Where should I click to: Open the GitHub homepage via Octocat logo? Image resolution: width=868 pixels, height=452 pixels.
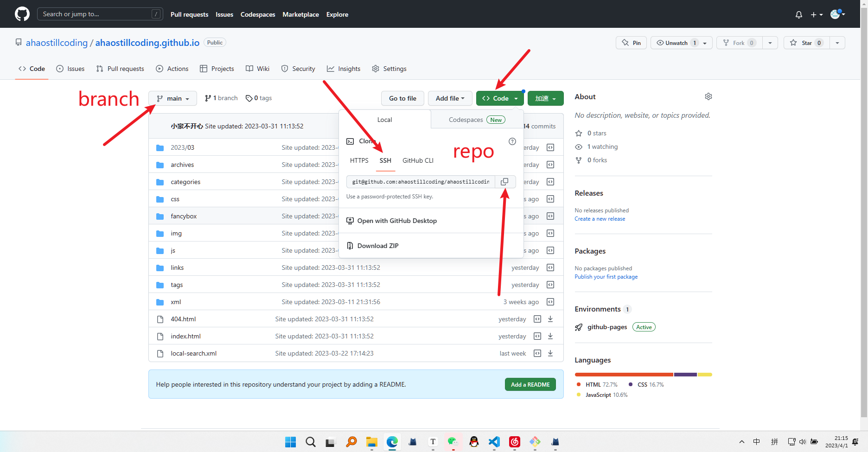(x=22, y=14)
